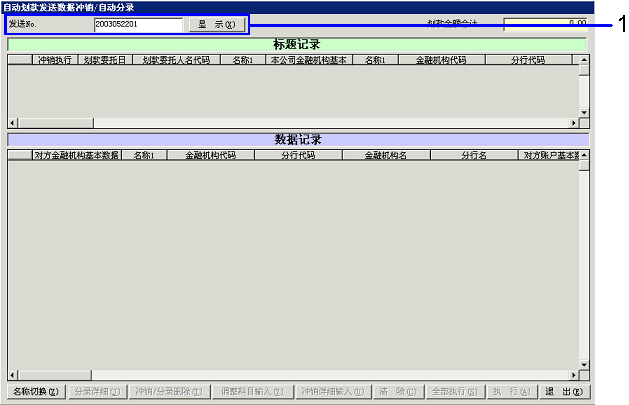
Task: Select 金融机构代码 header in 标题记录 table
Action: pyautogui.click(x=442, y=60)
